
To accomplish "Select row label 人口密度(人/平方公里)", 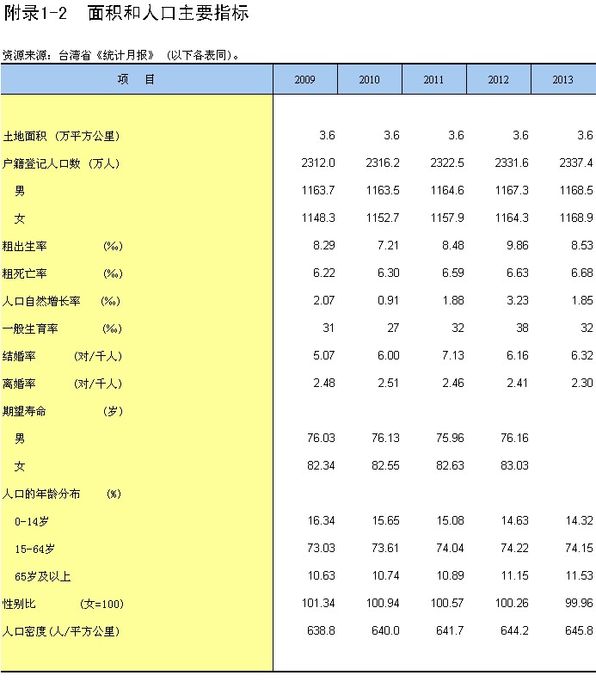I will pos(62,632).
